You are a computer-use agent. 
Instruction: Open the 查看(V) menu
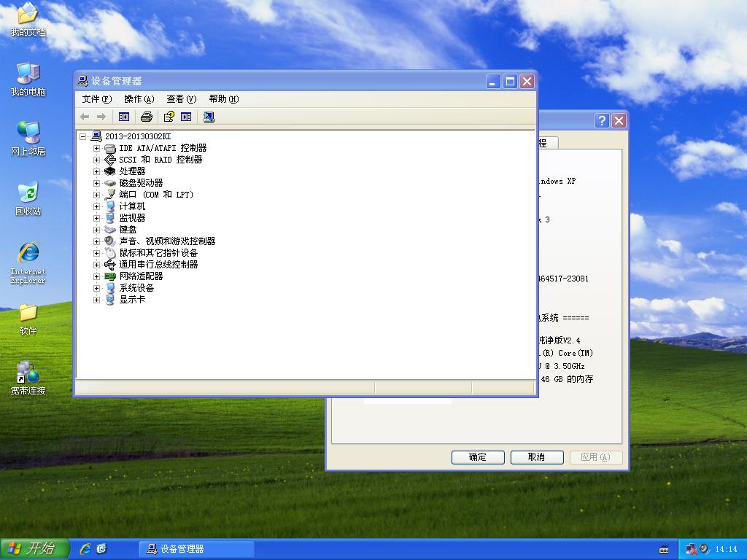pyautogui.click(x=182, y=99)
